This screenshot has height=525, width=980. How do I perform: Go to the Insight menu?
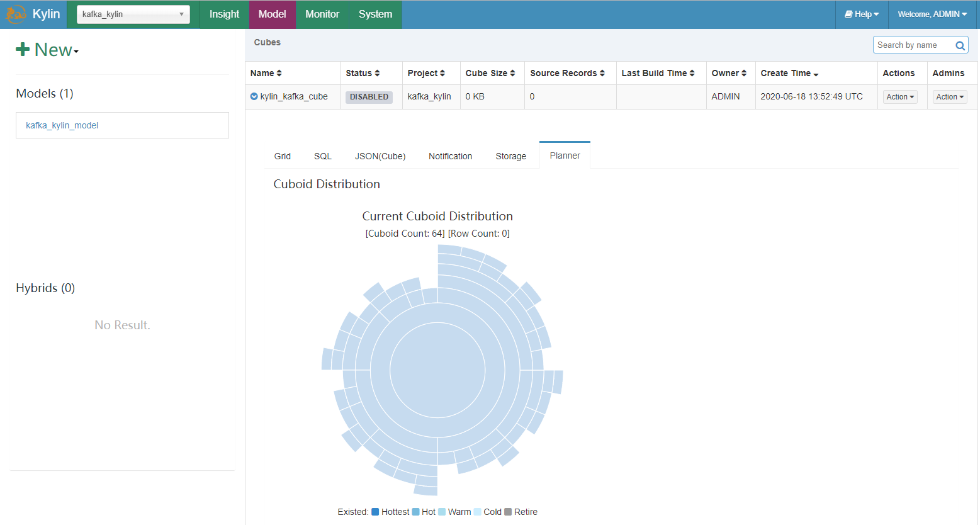224,14
